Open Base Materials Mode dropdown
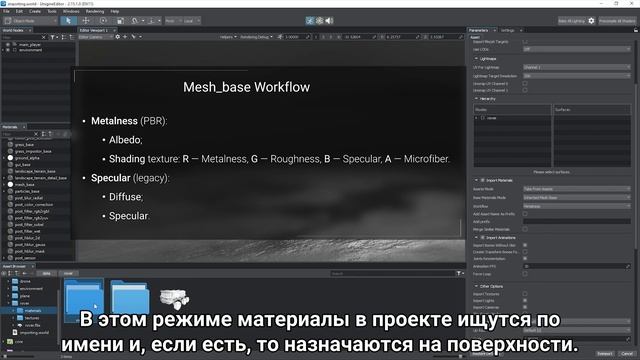 pyautogui.click(x=577, y=198)
